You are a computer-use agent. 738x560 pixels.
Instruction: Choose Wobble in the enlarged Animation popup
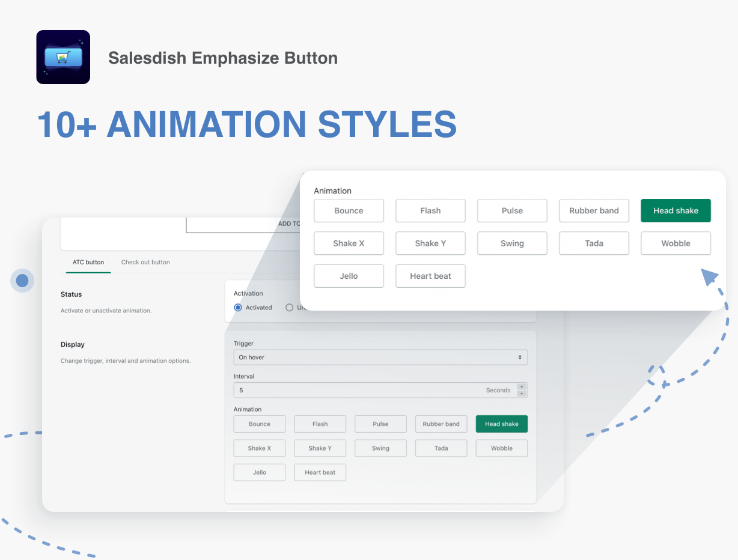click(x=675, y=243)
